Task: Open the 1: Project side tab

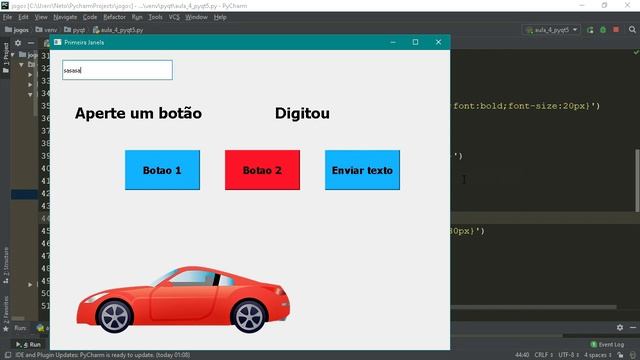Action: point(6,58)
